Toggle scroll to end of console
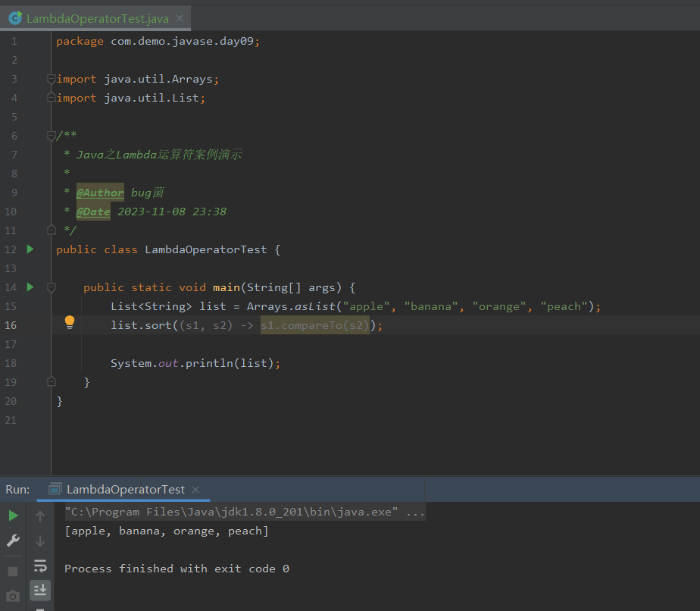 [40, 591]
